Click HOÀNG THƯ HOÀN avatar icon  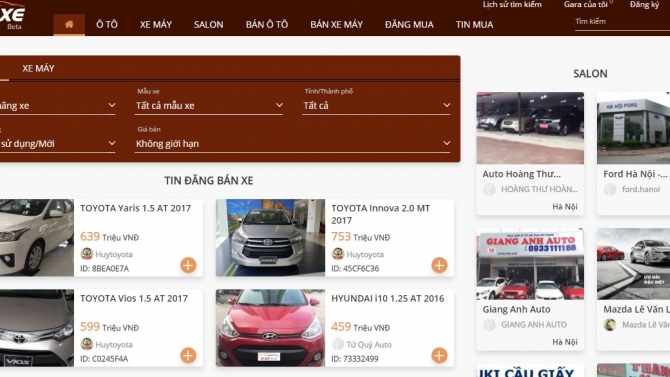489,189
